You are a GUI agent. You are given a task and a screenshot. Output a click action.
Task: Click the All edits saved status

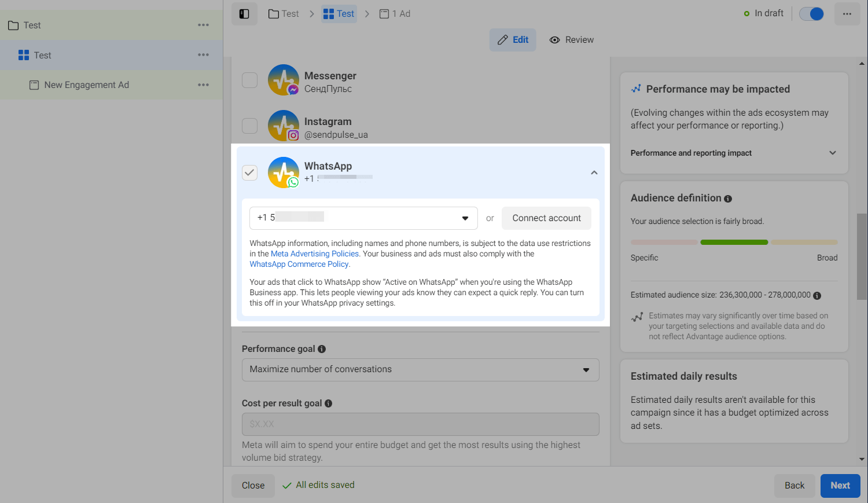(318, 485)
